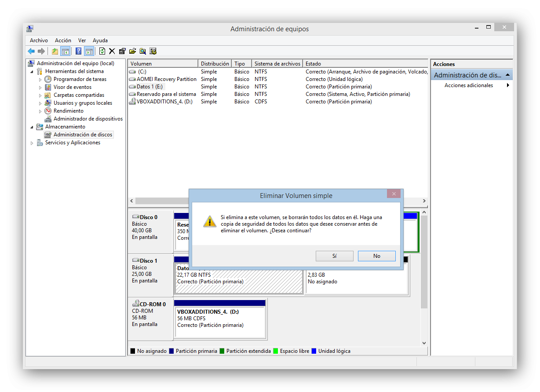Click the magnifier explore toolbar icon
The image size is (540, 392).
point(142,51)
